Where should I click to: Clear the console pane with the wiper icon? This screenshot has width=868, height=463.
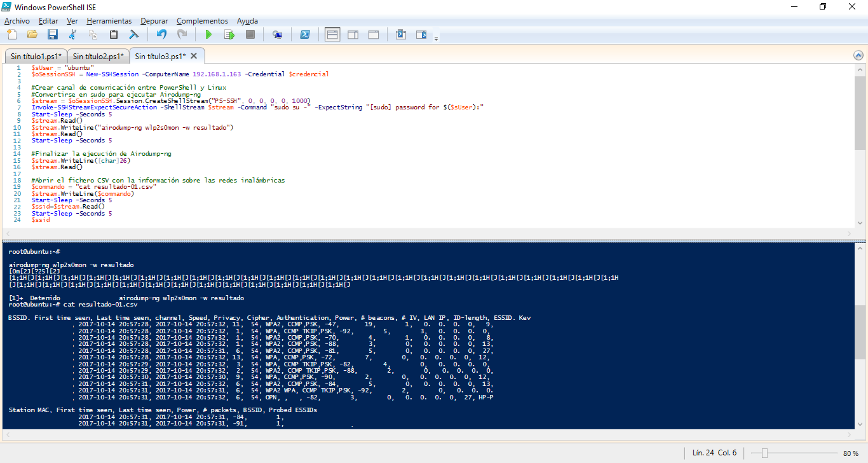pos(134,34)
